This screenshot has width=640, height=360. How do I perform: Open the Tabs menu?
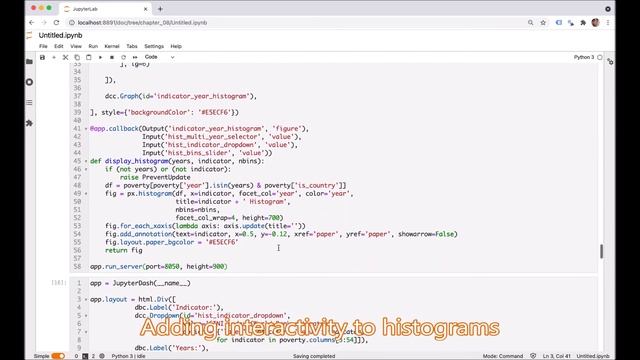pos(132,47)
